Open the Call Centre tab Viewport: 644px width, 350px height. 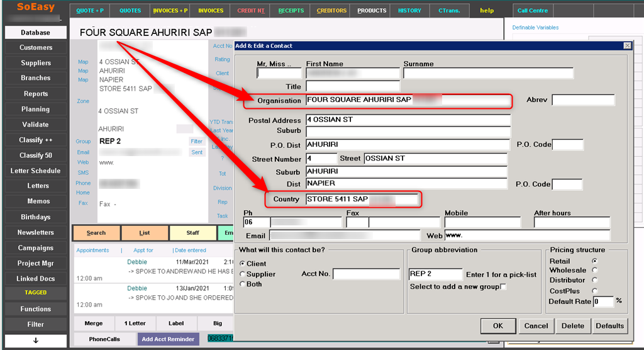coord(533,11)
